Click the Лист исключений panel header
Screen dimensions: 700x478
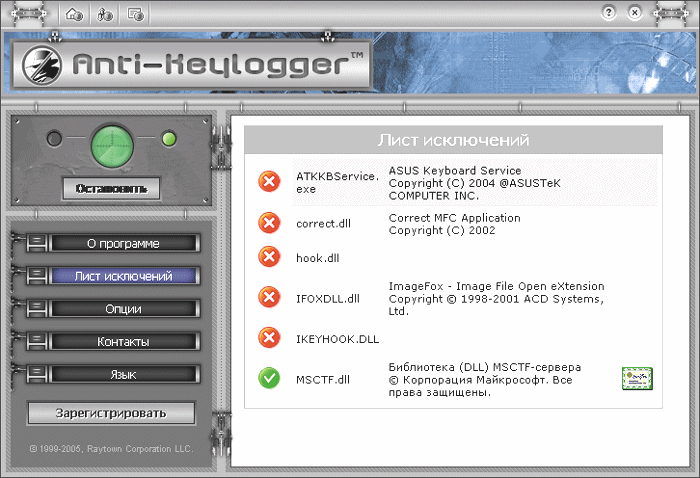tap(454, 140)
